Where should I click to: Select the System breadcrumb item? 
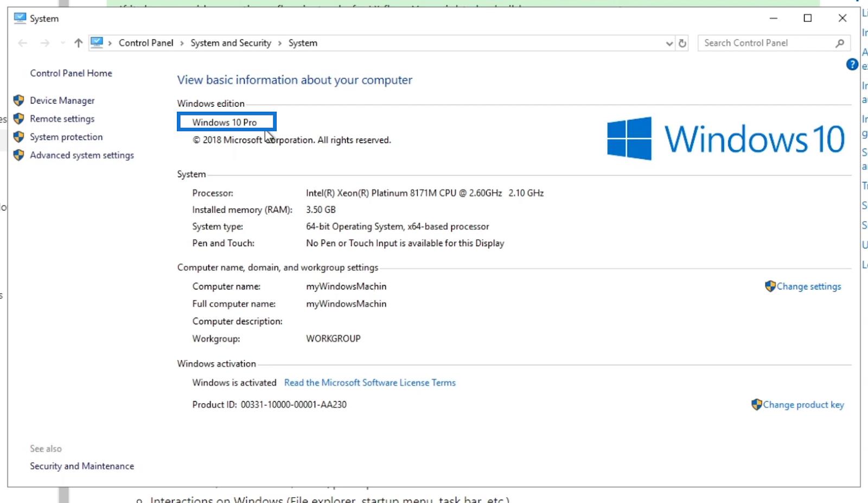coord(303,43)
